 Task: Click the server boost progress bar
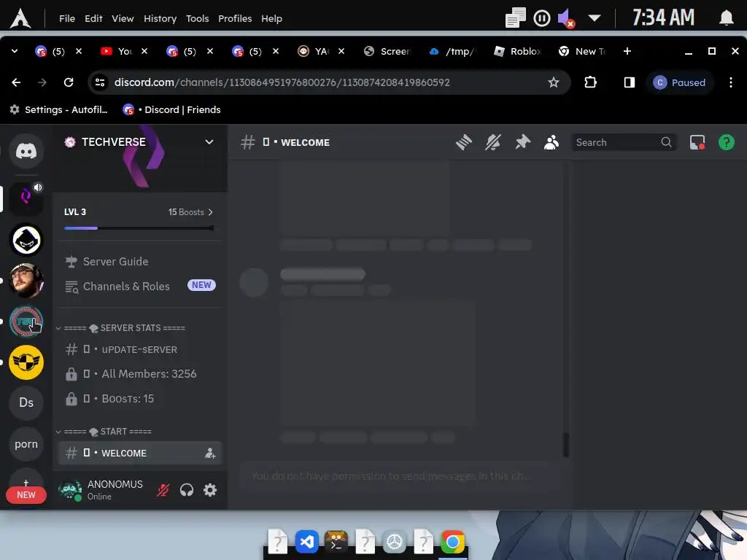tap(139, 228)
